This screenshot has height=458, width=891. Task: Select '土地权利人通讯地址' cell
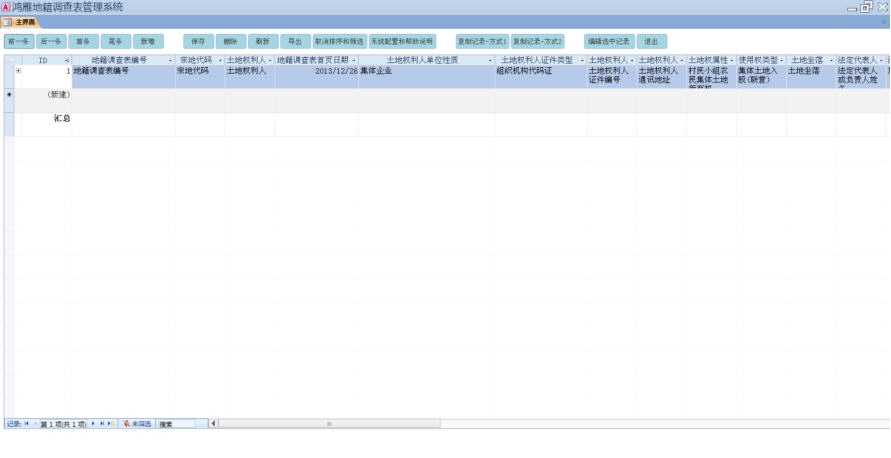click(661, 77)
